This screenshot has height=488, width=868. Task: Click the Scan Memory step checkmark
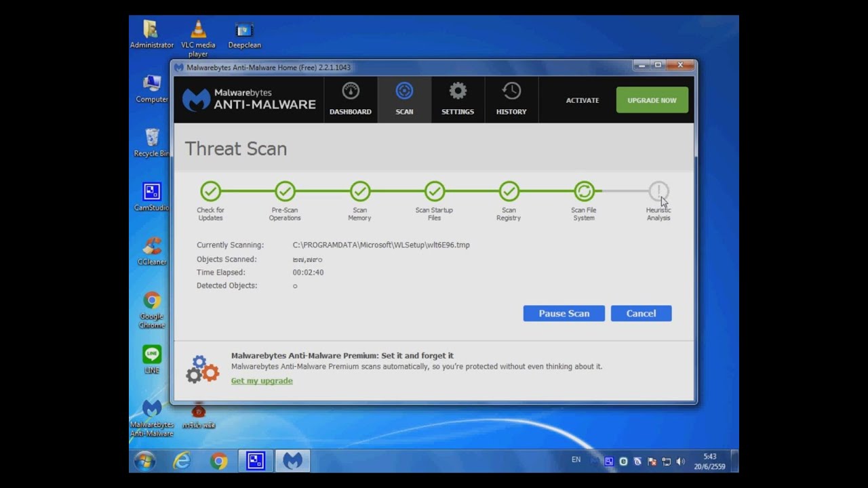[360, 191]
